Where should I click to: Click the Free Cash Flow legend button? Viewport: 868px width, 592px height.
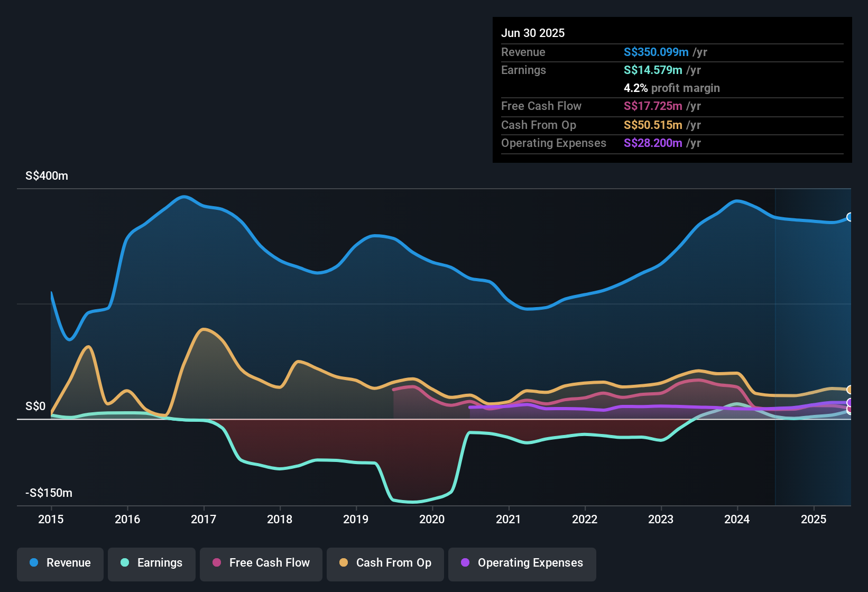click(x=261, y=563)
